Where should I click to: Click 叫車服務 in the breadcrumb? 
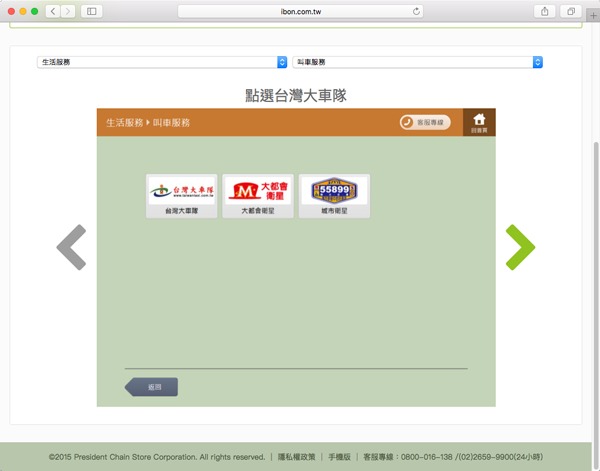pos(171,123)
